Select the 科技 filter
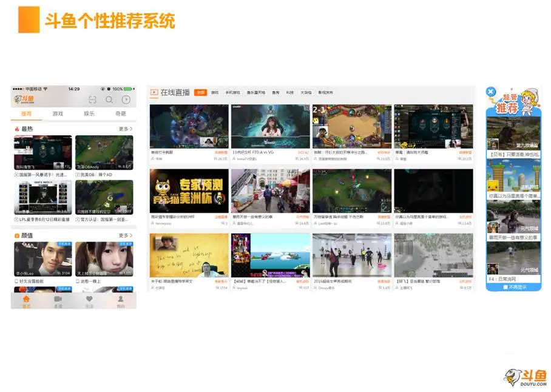The width and height of the screenshot is (551, 392). [x=290, y=92]
